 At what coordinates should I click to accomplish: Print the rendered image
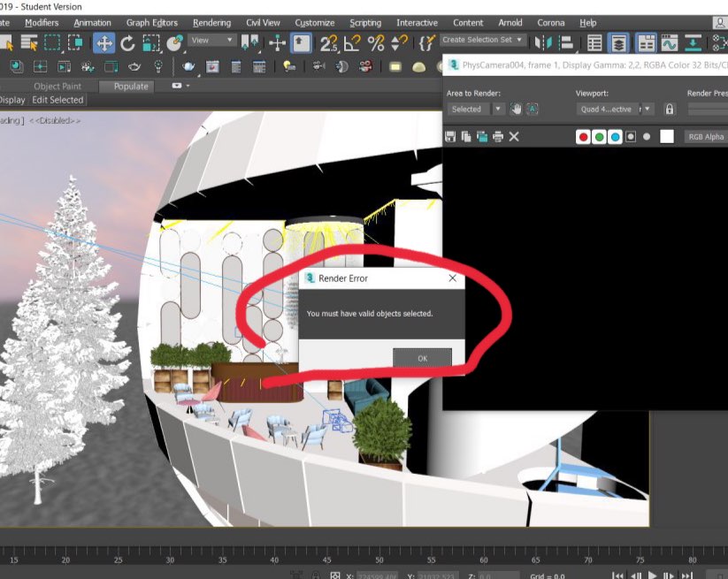point(498,137)
